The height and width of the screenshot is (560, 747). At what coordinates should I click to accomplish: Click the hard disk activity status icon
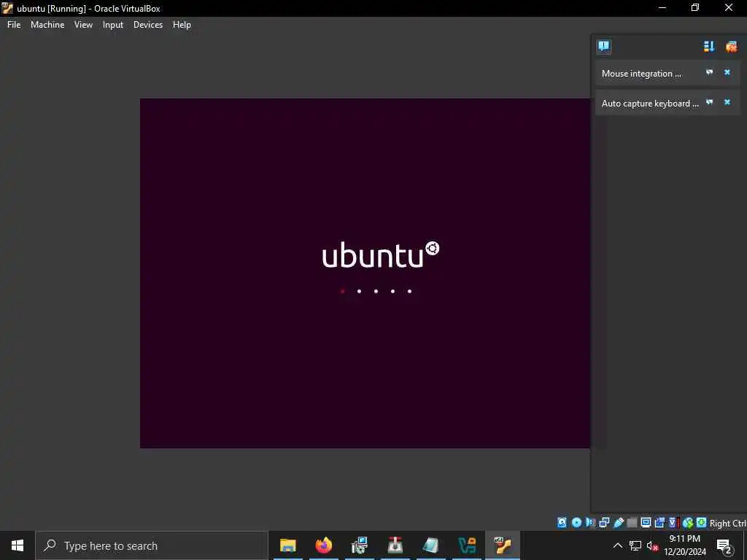pyautogui.click(x=562, y=523)
